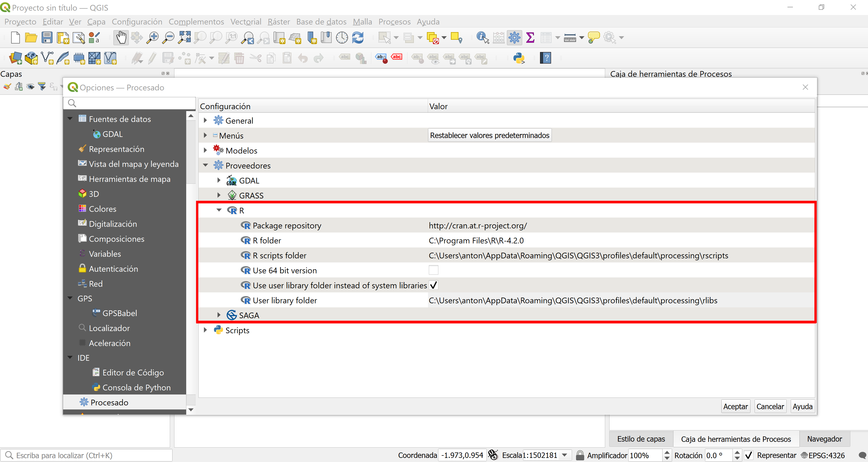This screenshot has height=462, width=868.
Task: Open the Statistical Summary sigma icon
Action: pyautogui.click(x=530, y=37)
